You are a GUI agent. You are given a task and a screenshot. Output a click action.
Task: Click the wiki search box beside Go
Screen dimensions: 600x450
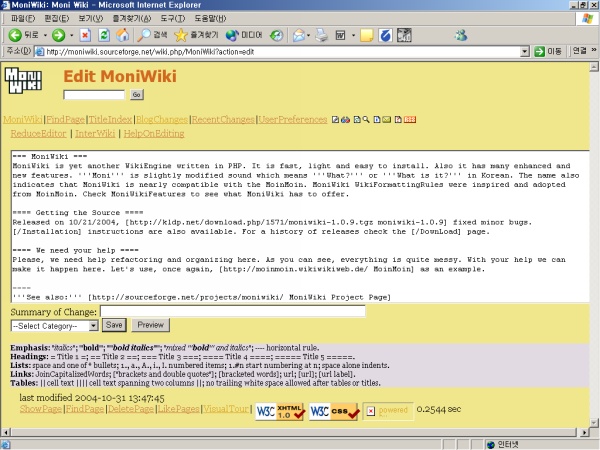[x=94, y=95]
